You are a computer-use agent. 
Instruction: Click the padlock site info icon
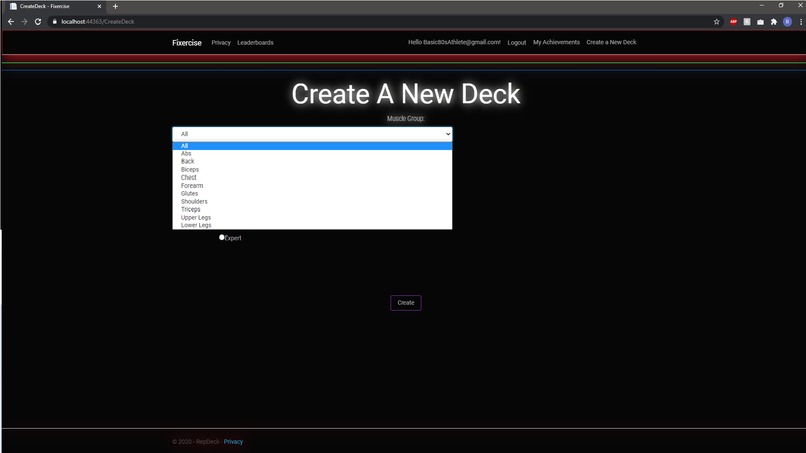pyautogui.click(x=54, y=22)
